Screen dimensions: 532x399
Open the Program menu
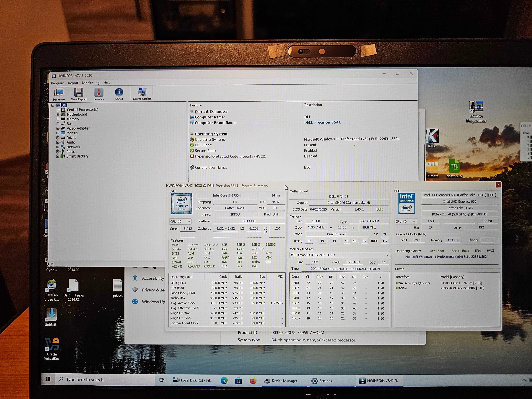(57, 83)
